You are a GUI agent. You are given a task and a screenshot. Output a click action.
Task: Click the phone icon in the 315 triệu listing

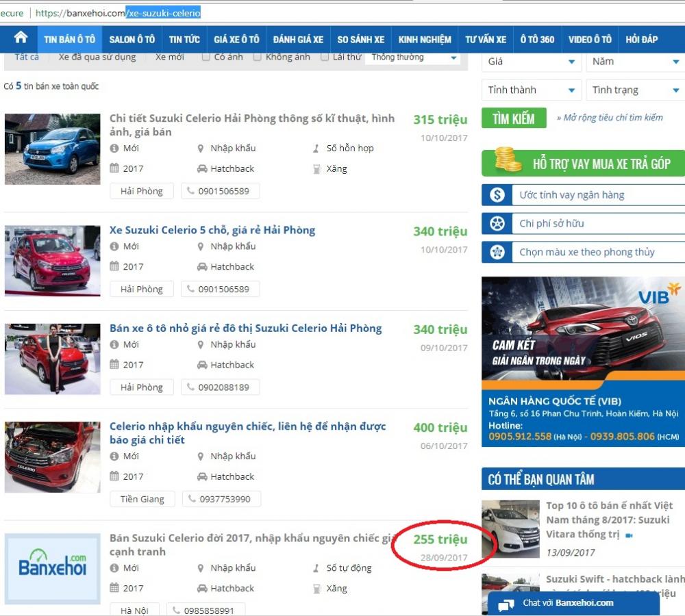click(190, 191)
